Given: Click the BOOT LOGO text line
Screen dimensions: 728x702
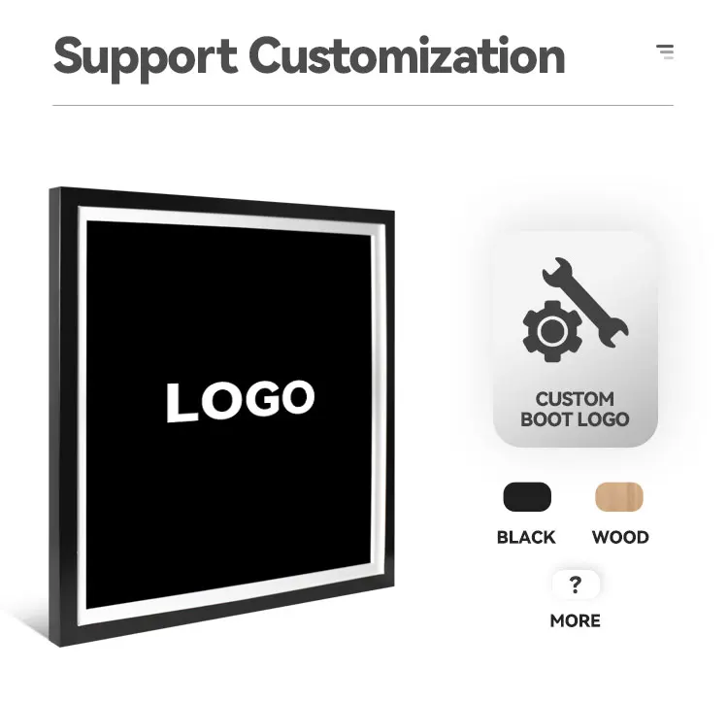Looking at the screenshot, I should pyautogui.click(x=575, y=419).
